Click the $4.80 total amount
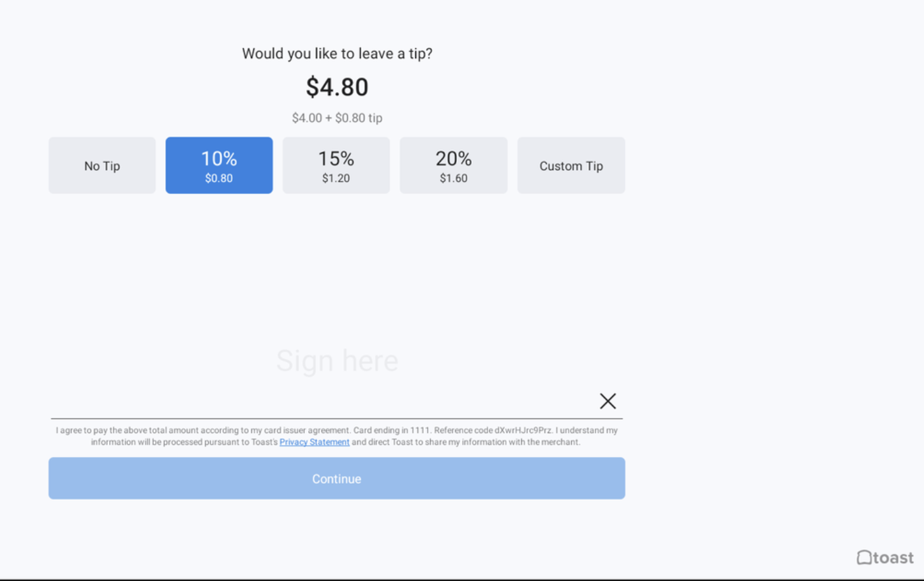Image resolution: width=924 pixels, height=581 pixels. pos(337,87)
